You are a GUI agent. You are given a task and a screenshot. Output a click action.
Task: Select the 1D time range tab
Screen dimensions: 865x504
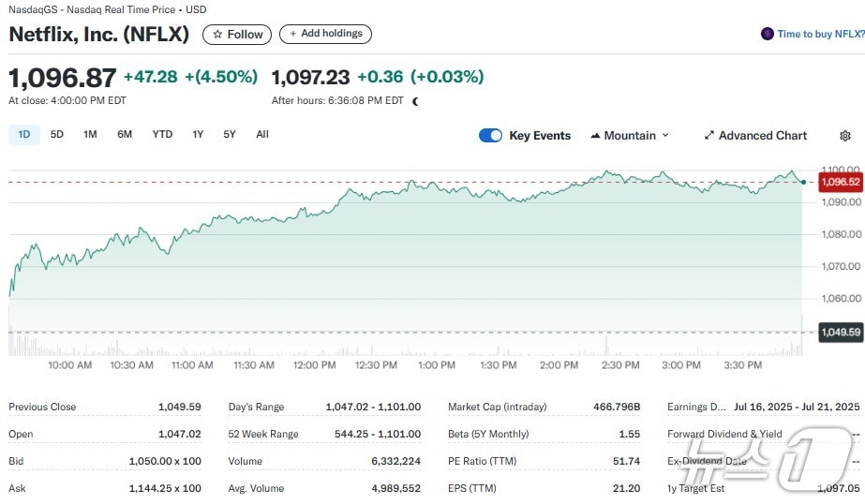coord(24,135)
